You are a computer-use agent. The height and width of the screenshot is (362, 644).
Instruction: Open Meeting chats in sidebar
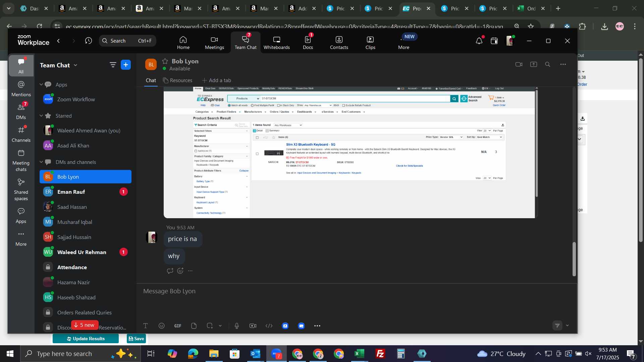pyautogui.click(x=21, y=161)
